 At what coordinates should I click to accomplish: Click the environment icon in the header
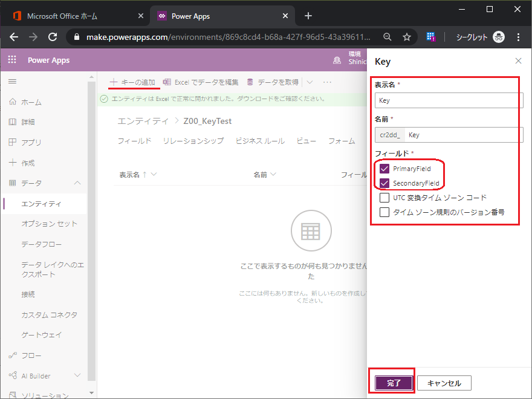[x=337, y=60]
